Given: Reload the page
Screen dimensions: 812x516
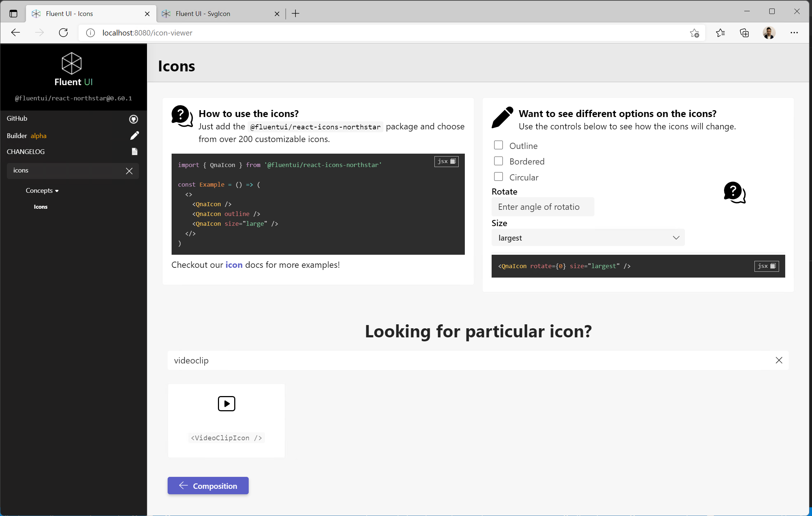Looking at the screenshot, I should point(63,33).
